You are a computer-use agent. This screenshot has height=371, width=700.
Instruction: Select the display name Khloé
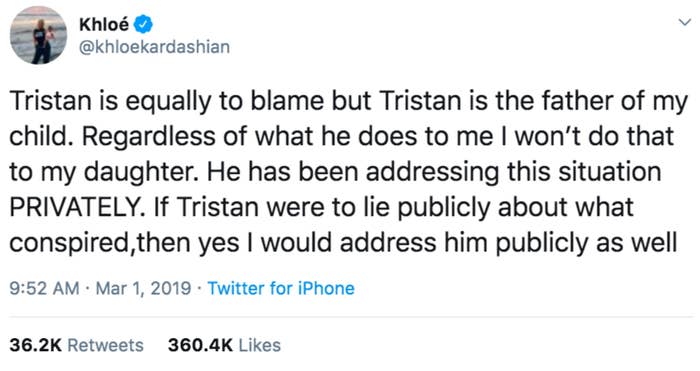point(104,24)
